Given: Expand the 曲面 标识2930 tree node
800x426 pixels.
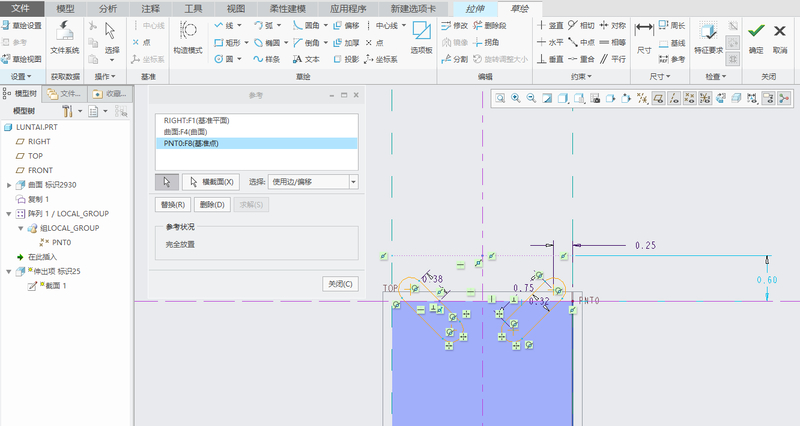Looking at the screenshot, I should click(9, 185).
